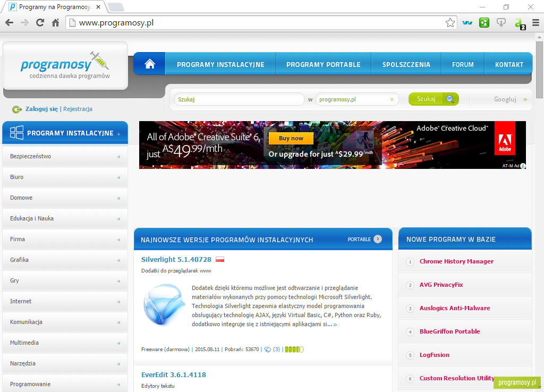This screenshot has width=544, height=392.
Task: Open the Komunikacja category
Action: [65, 322]
